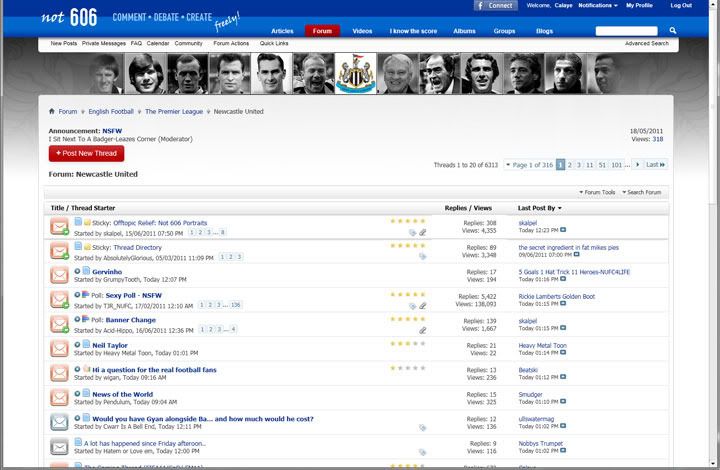The width and height of the screenshot is (720, 470).
Task: Open the Groups tab
Action: (x=504, y=31)
